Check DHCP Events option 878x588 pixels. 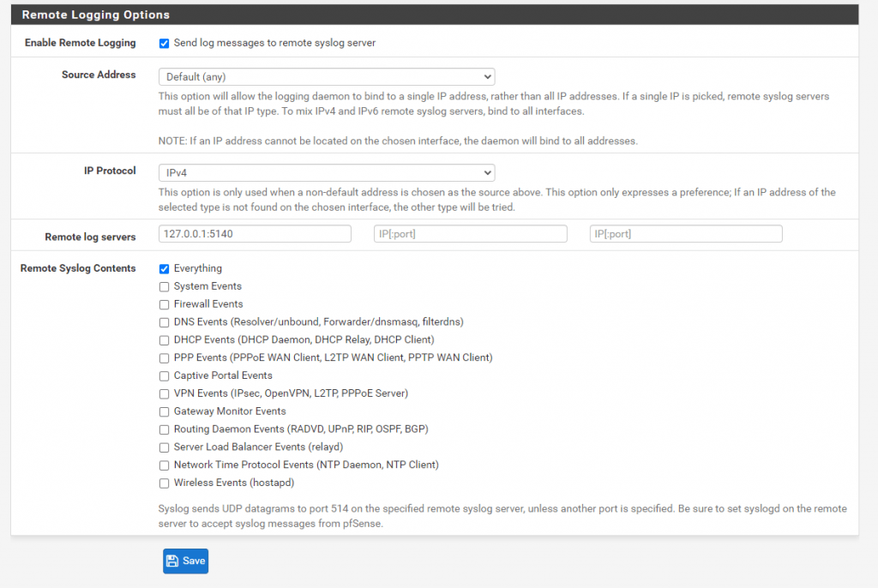pyautogui.click(x=164, y=340)
